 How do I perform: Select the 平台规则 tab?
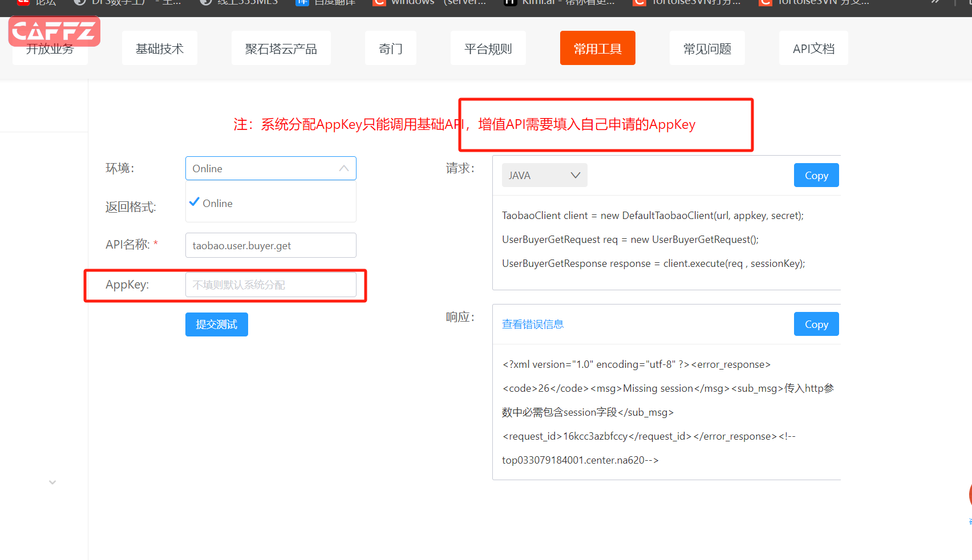(488, 48)
